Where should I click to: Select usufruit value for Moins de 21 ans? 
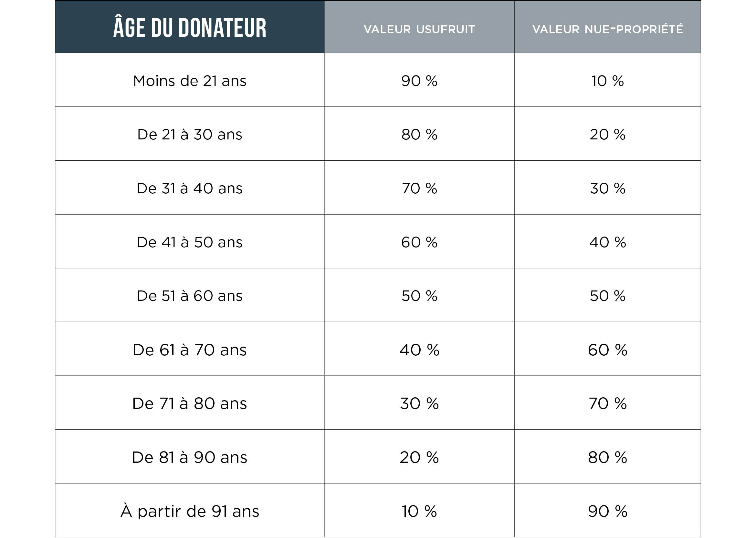point(419,80)
